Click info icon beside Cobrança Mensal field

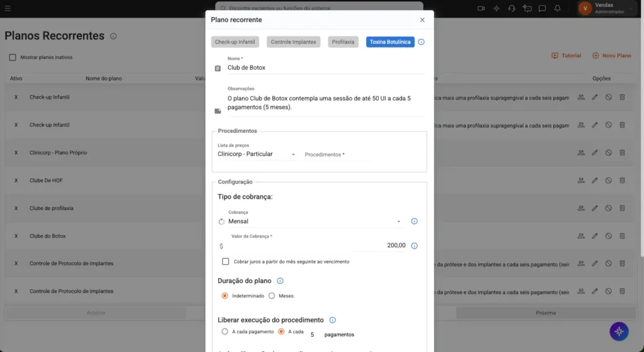click(414, 221)
